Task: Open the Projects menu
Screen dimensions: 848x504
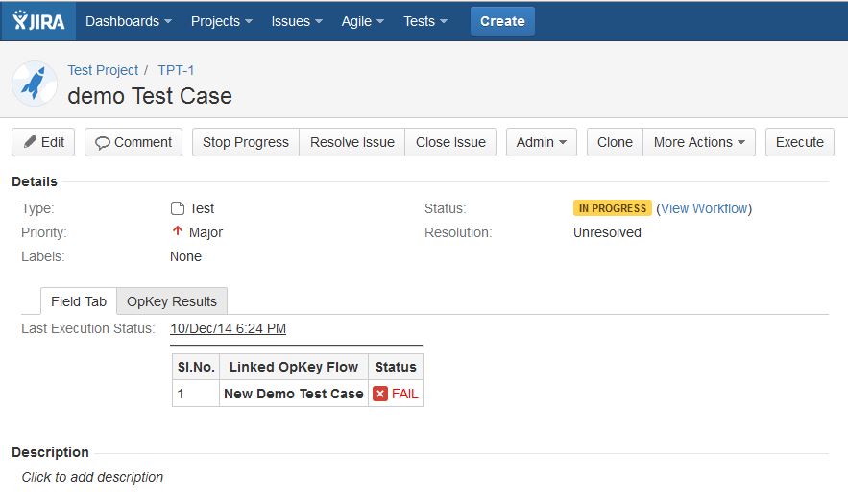Action: (x=221, y=21)
